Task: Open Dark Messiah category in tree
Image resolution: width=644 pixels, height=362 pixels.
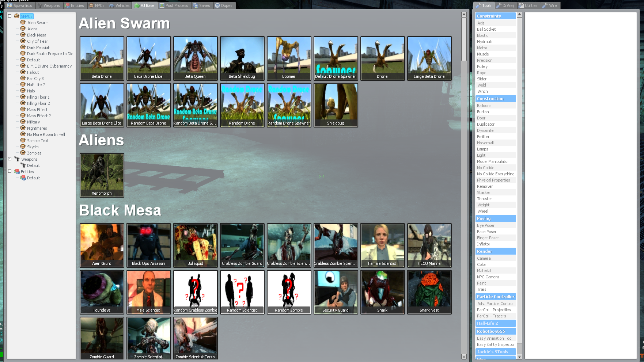Action: (38, 47)
